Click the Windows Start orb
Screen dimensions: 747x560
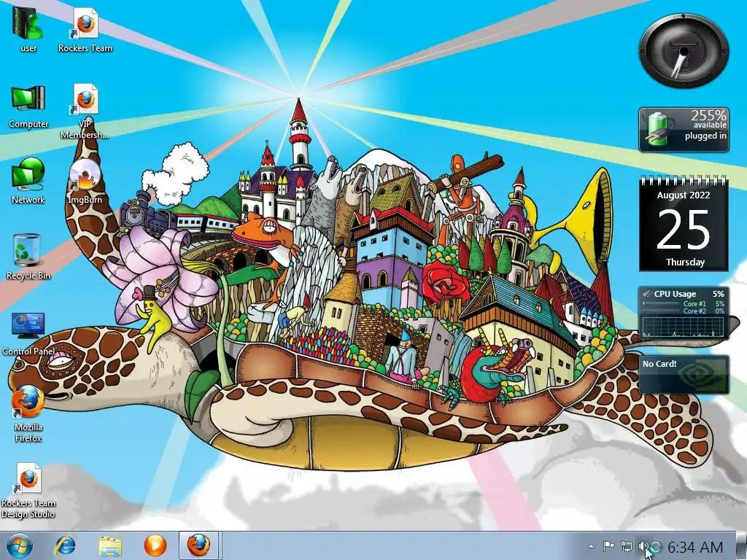click(x=19, y=545)
